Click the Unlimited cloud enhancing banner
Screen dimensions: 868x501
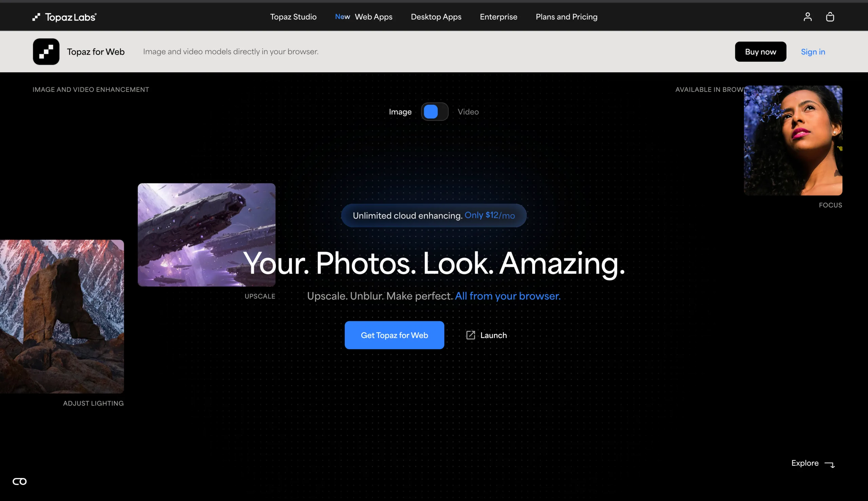point(434,215)
